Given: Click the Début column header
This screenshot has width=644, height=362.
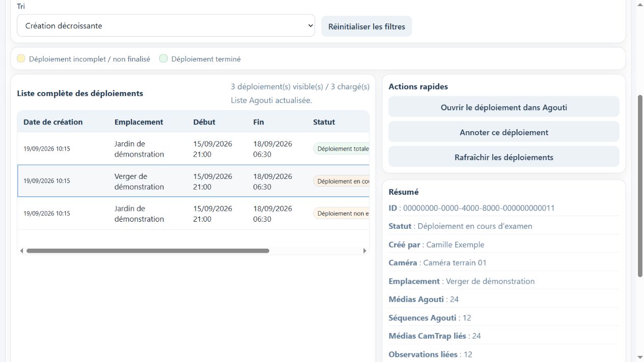Looking at the screenshot, I should 204,122.
